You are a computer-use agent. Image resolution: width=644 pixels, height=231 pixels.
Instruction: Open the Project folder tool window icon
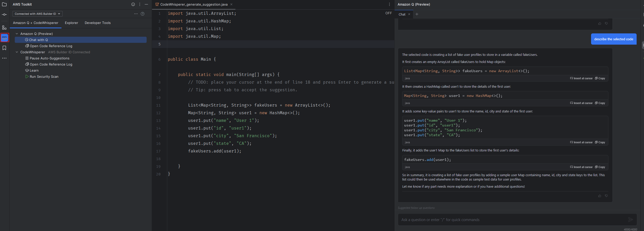pyautogui.click(x=4, y=4)
